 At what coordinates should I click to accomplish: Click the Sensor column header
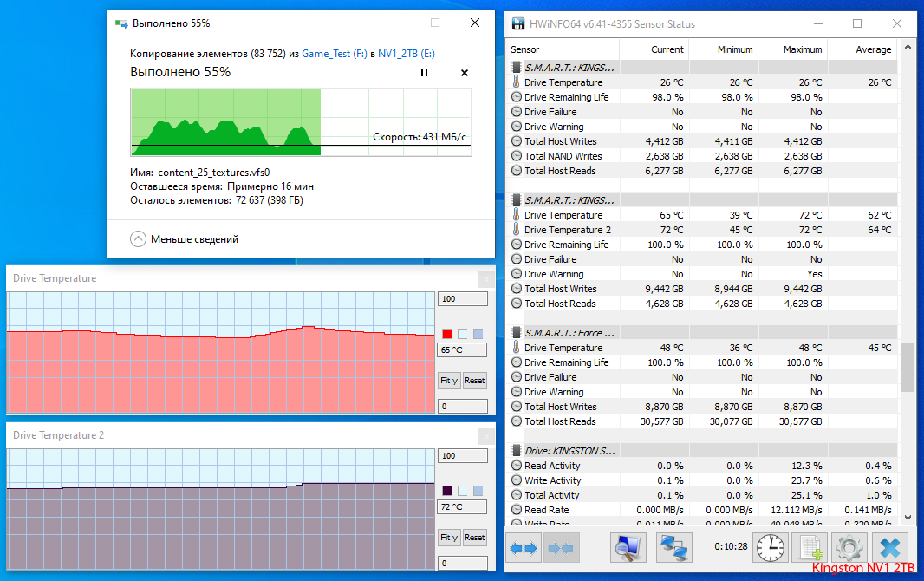(x=563, y=49)
